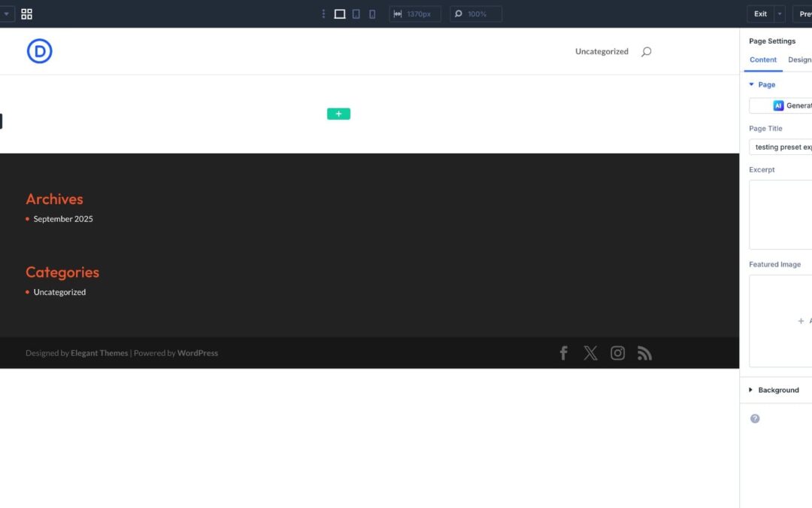Click the Facebook icon in the footer
The height and width of the screenshot is (508, 812).
point(563,352)
